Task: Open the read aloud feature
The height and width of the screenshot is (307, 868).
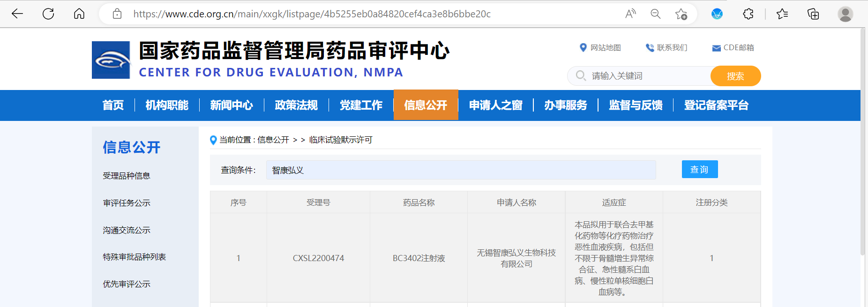Action: (630, 14)
